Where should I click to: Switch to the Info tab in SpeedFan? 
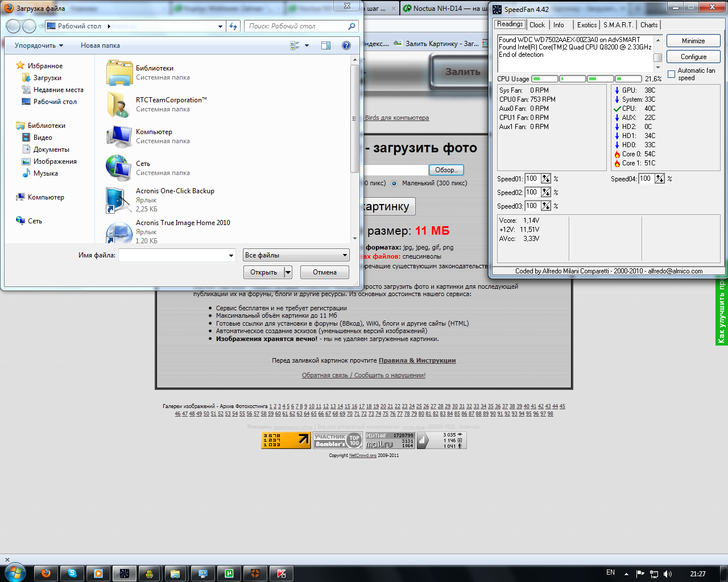[559, 25]
